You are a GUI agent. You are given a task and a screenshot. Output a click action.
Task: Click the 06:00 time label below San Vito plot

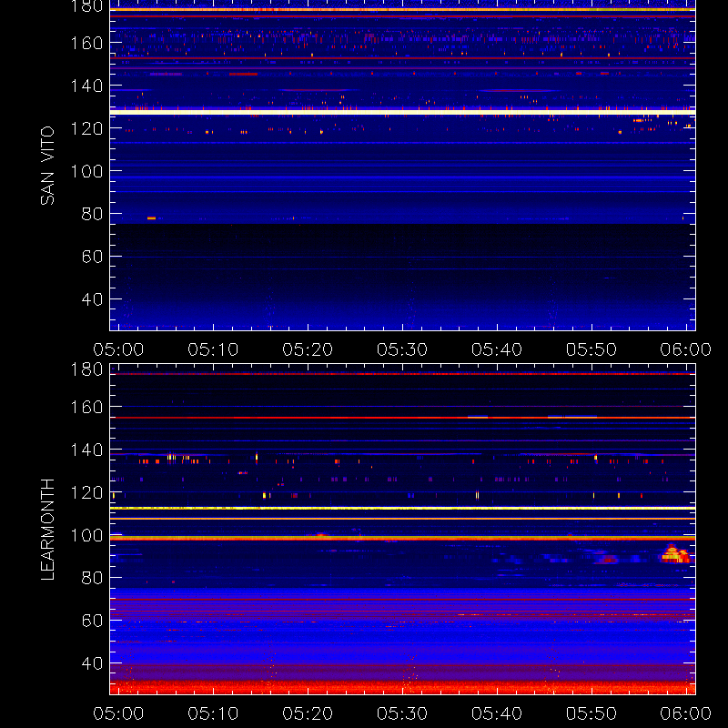[x=686, y=349]
